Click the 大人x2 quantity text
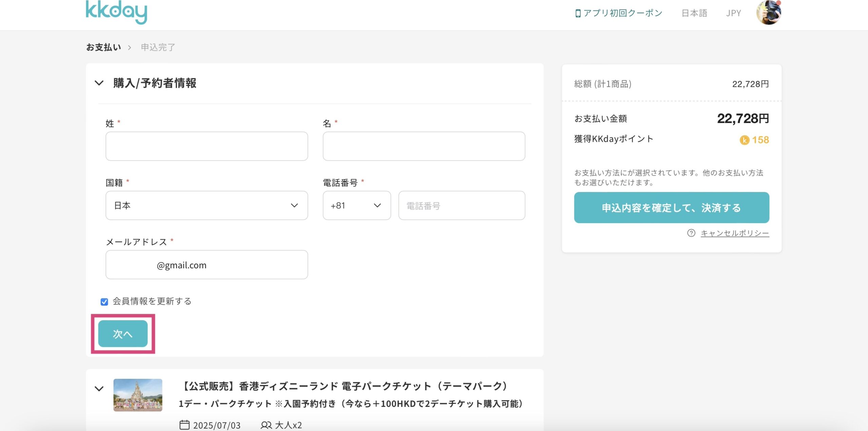Screen dimensions: 868x431 tap(288, 425)
